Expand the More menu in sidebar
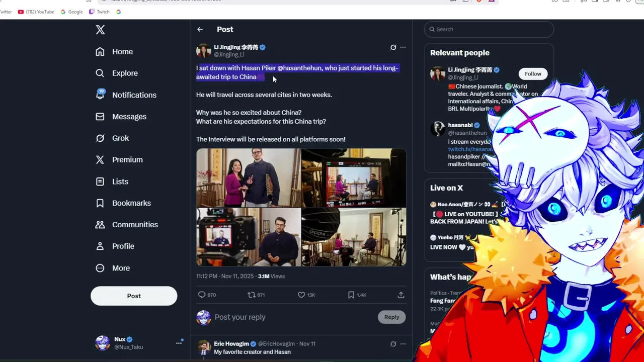The width and height of the screenshot is (644, 362). tap(113, 268)
